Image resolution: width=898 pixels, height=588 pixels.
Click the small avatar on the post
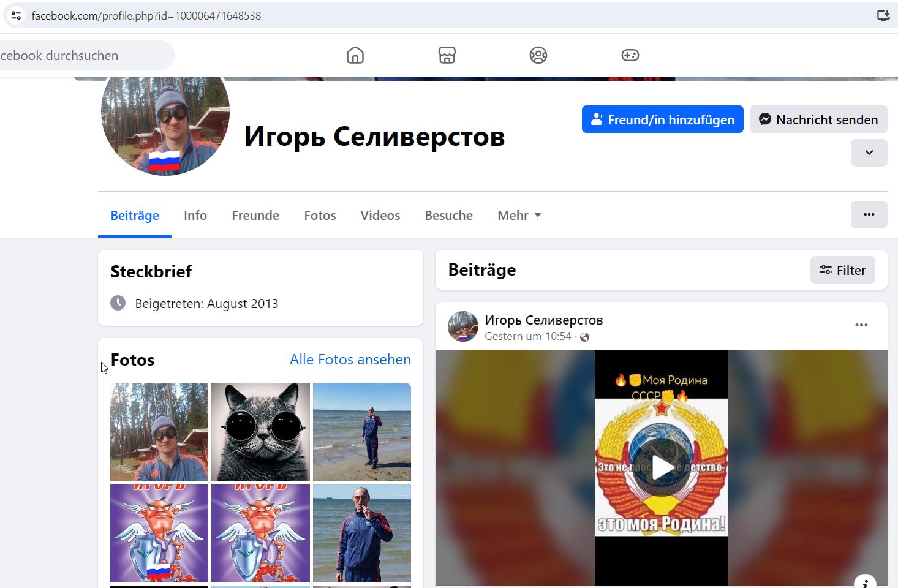click(463, 326)
